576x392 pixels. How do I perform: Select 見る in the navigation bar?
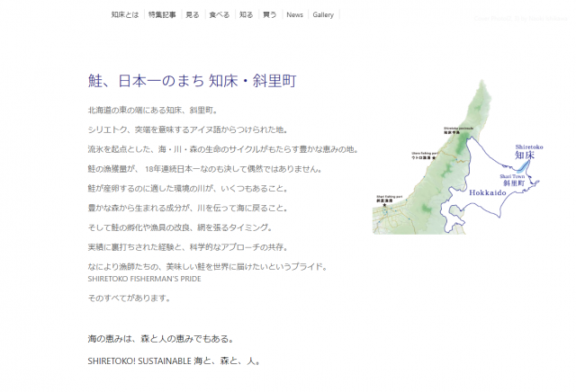coord(193,15)
